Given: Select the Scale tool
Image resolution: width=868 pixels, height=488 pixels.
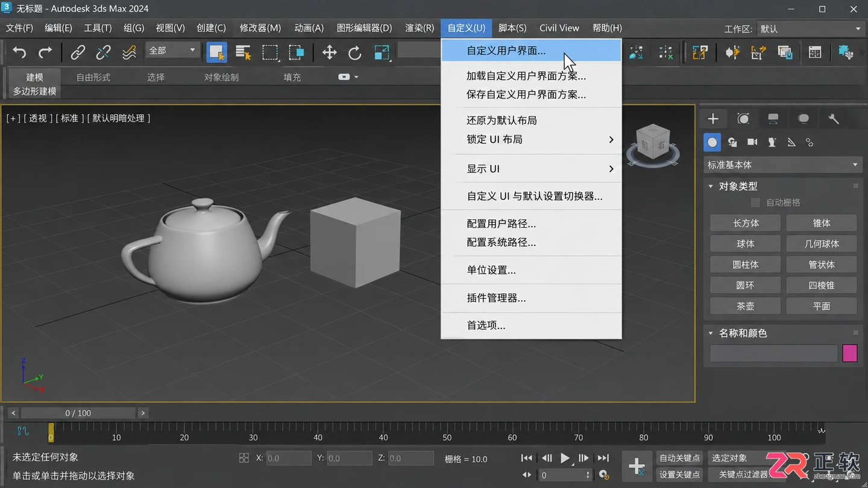Looking at the screenshot, I should click(382, 52).
